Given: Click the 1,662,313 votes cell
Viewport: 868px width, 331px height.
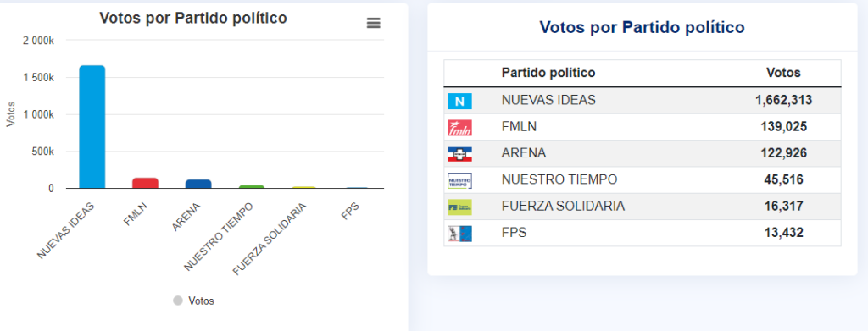Looking at the screenshot, I should pyautogui.click(x=783, y=100).
